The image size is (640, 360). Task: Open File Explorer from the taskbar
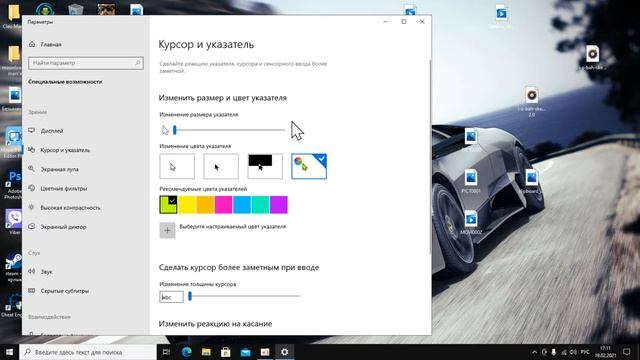pos(206,352)
